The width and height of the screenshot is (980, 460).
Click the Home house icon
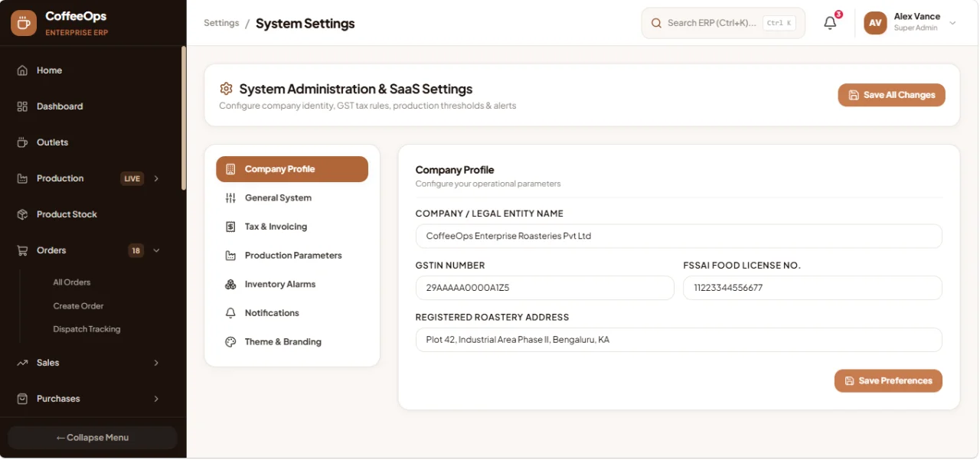(x=22, y=70)
